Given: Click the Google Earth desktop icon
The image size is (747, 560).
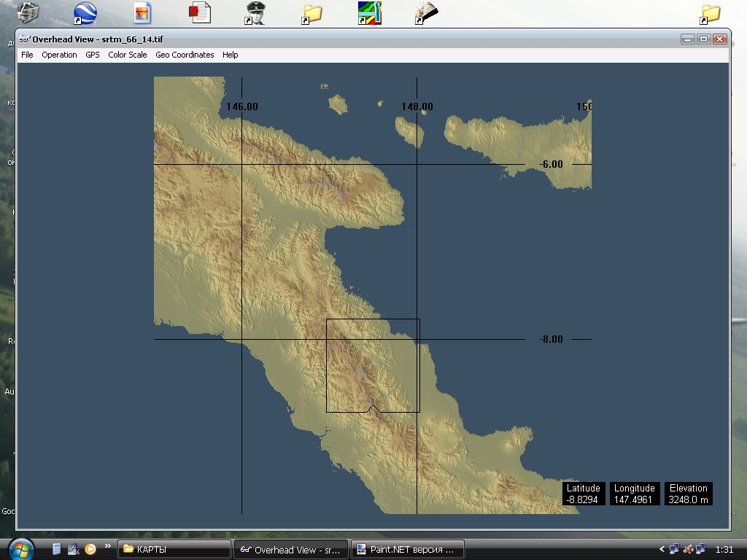Looking at the screenshot, I should [85, 13].
